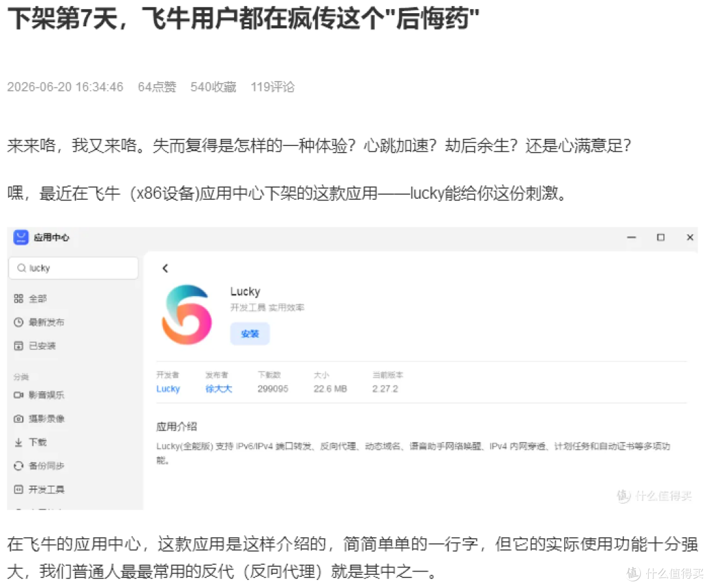This screenshot has height=588, width=710.
Task: Click the 已安装 icon
Action: tap(18, 346)
